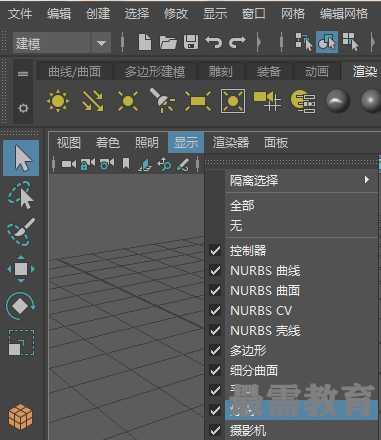The height and width of the screenshot is (440, 381).
Task: Open the 窗口 menu
Action: [254, 14]
